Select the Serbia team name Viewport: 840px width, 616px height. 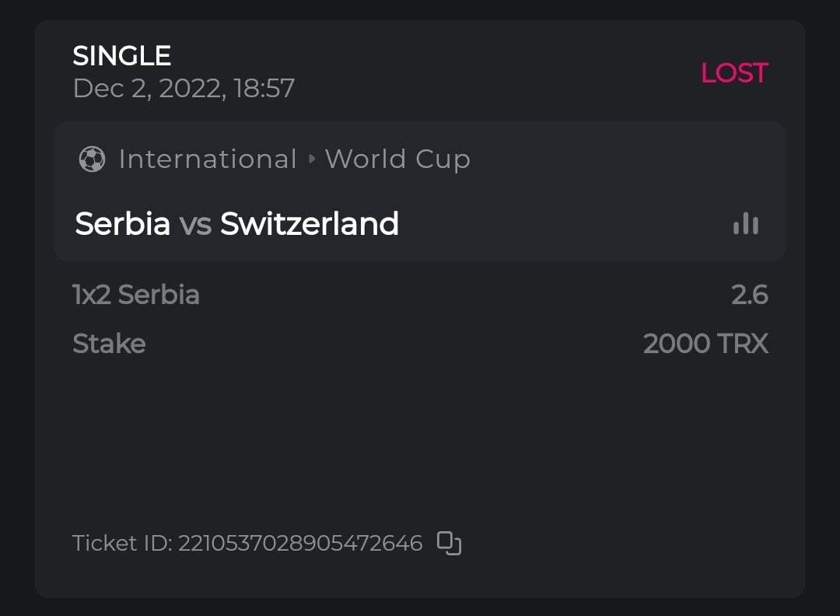122,224
